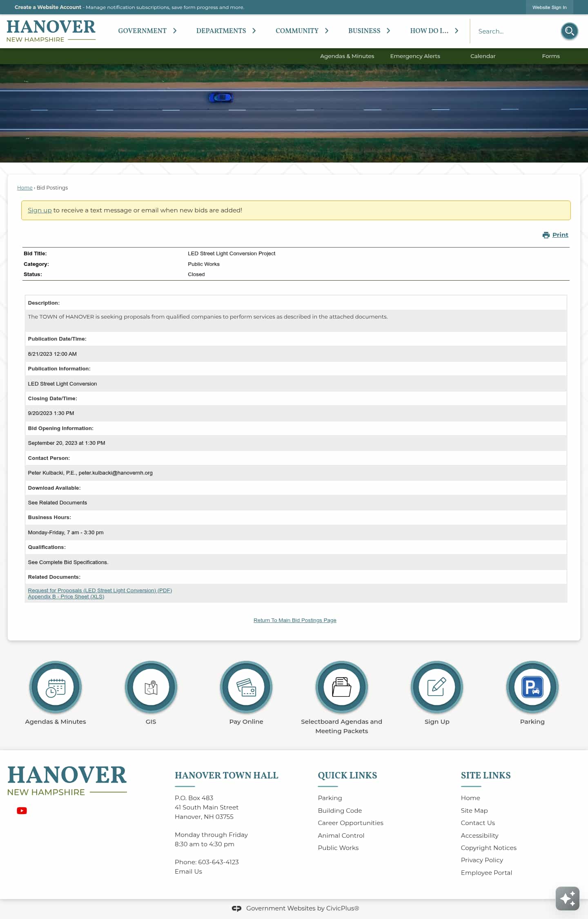The height and width of the screenshot is (919, 588).
Task: Open the AI assistant sparkle icon
Action: [568, 899]
